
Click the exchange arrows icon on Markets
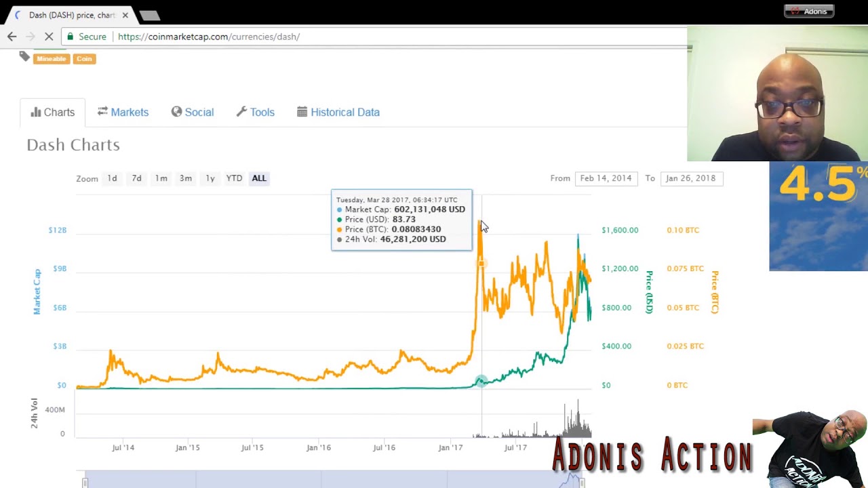pos(102,111)
